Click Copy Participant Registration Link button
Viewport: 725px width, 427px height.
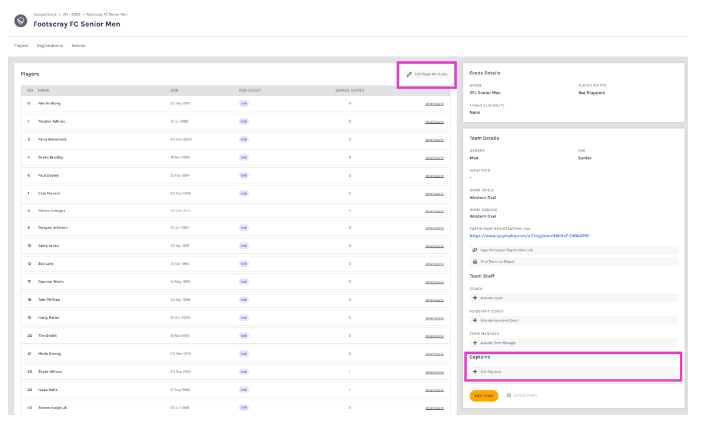pyautogui.click(x=574, y=250)
